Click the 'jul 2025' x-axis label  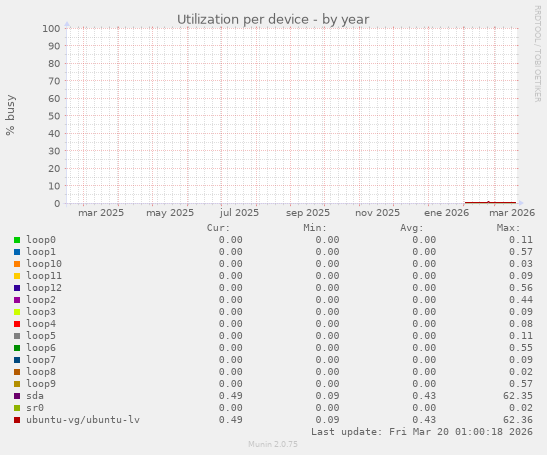(x=239, y=213)
